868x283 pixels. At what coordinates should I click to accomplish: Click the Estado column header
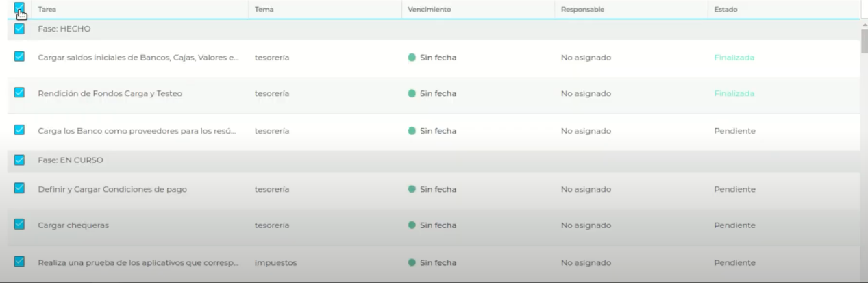(726, 9)
